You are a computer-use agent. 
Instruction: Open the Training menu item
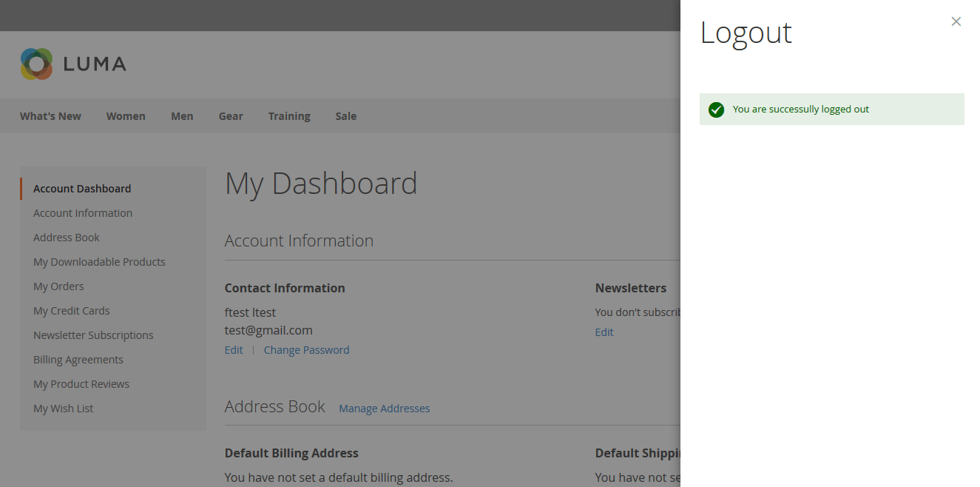[x=289, y=116]
